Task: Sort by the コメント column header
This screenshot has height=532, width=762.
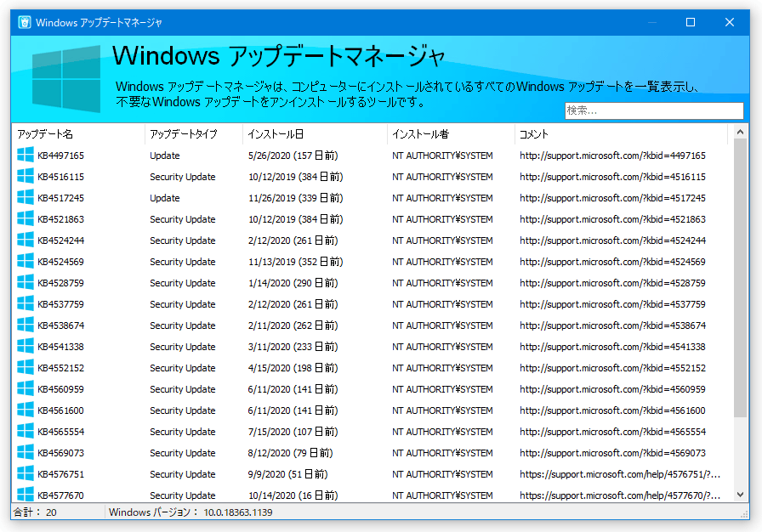Action: [621, 134]
